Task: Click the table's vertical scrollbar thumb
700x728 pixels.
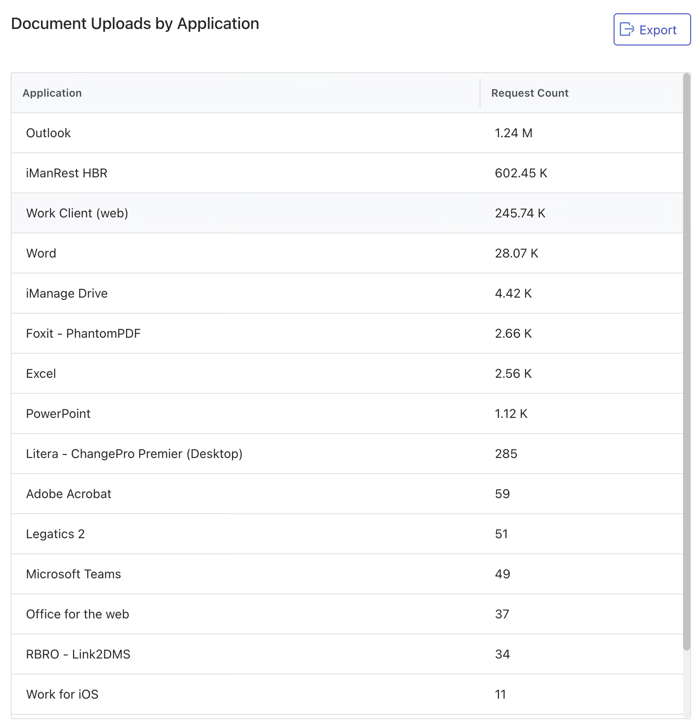Action: tap(687, 361)
